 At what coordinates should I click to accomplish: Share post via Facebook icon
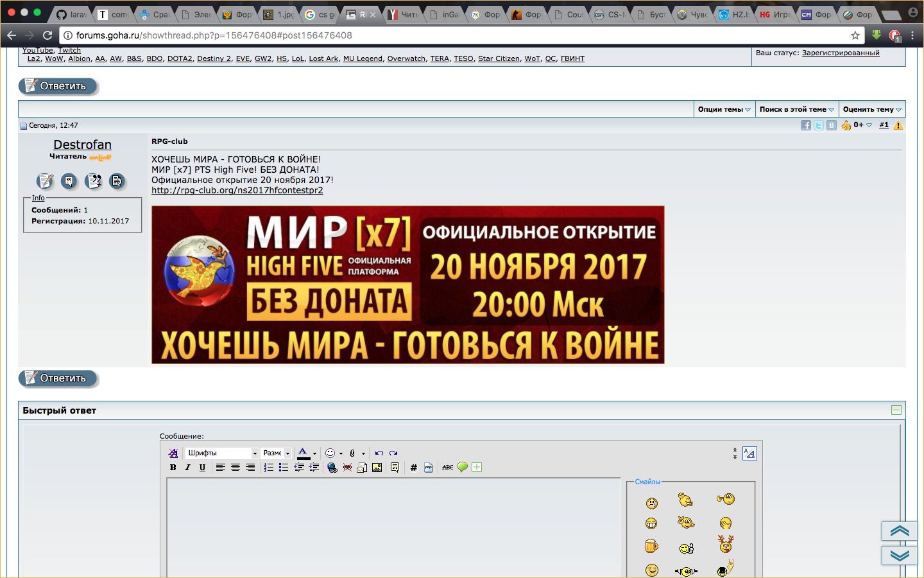[x=806, y=125]
